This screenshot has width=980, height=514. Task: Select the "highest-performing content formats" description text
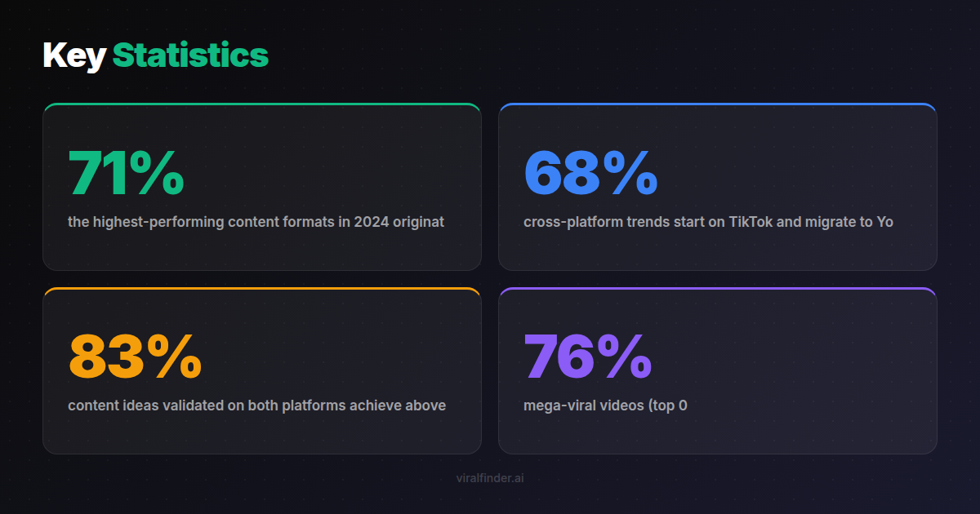click(x=256, y=222)
